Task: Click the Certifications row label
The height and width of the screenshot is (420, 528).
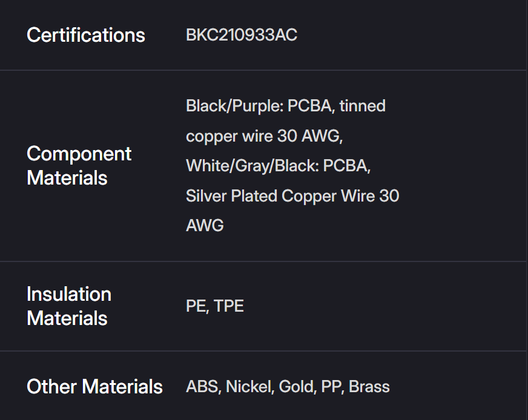Action: [86, 35]
